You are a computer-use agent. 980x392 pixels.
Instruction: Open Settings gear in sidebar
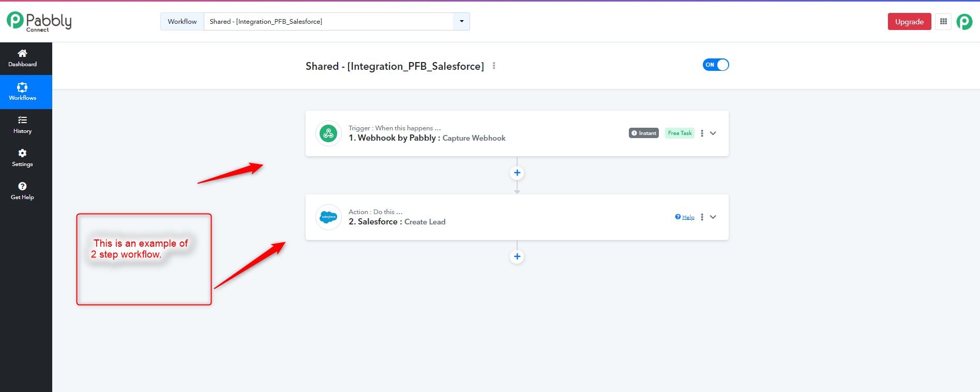[22, 153]
